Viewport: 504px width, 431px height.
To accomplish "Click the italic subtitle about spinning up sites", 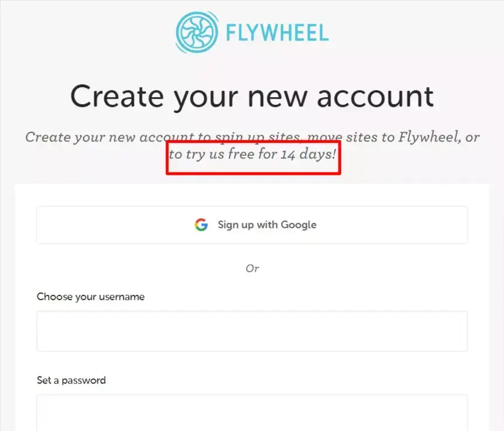I will coord(251,137).
